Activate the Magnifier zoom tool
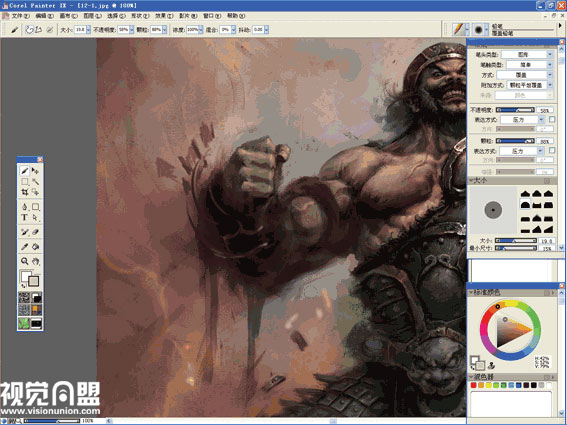Screen dimensions: 567x425 coord(24,261)
